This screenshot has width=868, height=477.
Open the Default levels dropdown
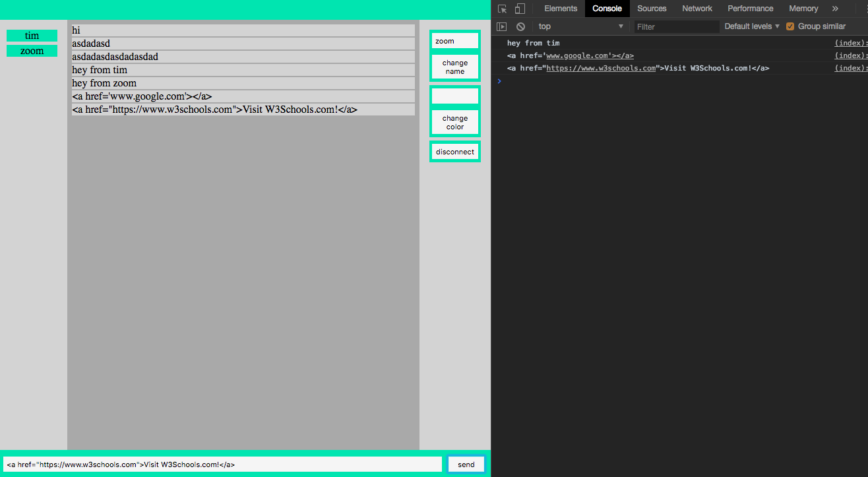(752, 26)
